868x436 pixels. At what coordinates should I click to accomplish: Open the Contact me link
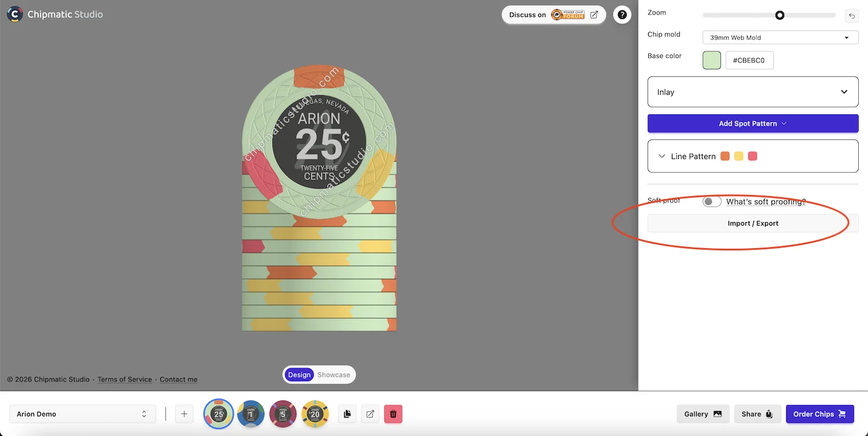pos(178,379)
